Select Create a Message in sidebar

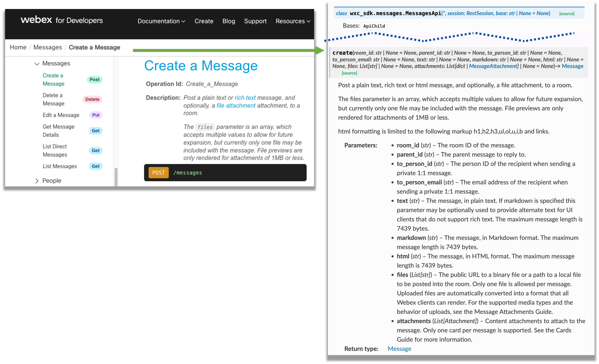(53, 79)
